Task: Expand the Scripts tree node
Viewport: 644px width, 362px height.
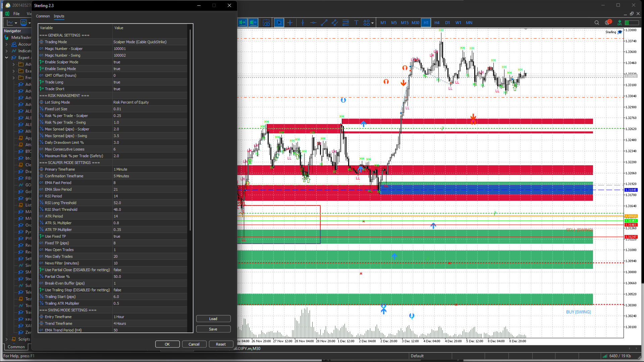Action: coord(6,339)
